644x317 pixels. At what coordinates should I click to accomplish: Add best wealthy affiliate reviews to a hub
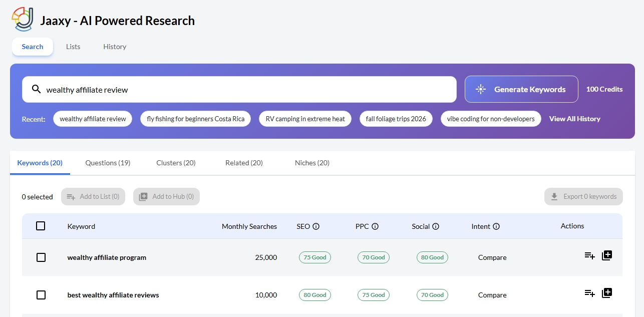(x=607, y=293)
